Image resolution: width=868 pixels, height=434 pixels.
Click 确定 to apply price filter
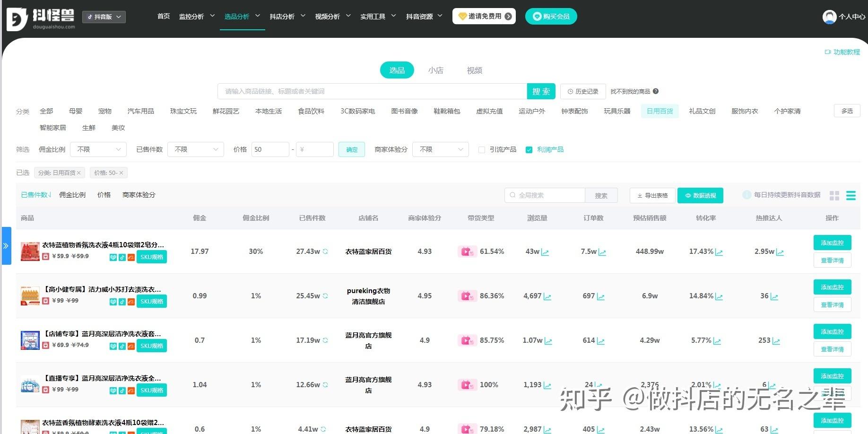click(x=352, y=149)
